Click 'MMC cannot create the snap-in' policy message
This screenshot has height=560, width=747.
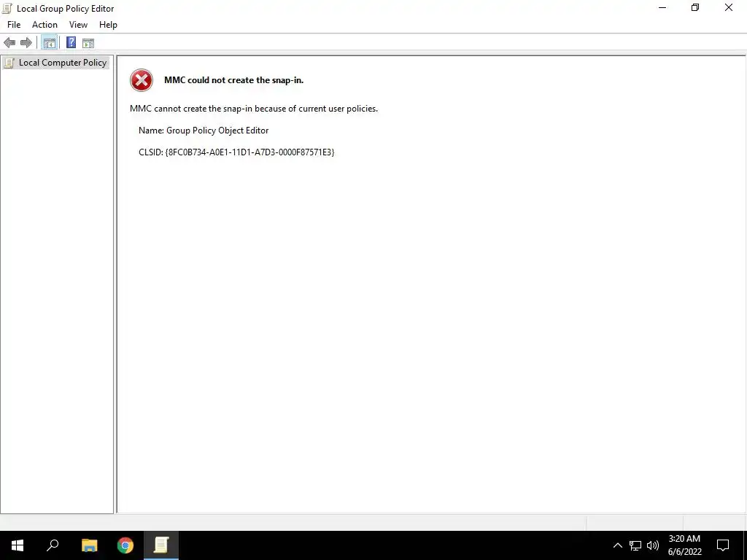pyautogui.click(x=254, y=109)
